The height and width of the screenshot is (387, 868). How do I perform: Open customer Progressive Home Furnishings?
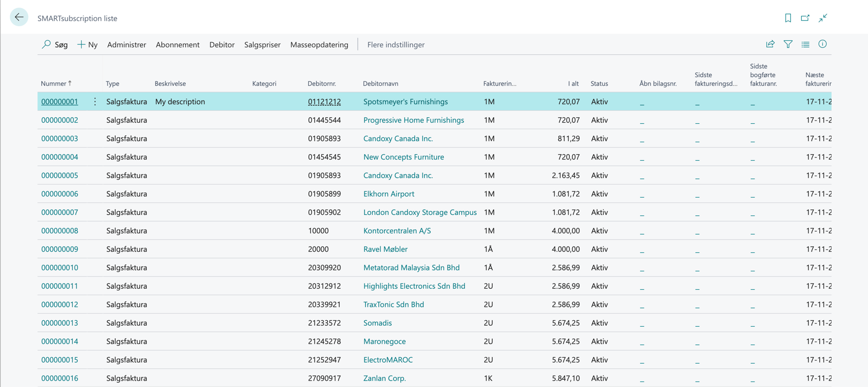413,120
